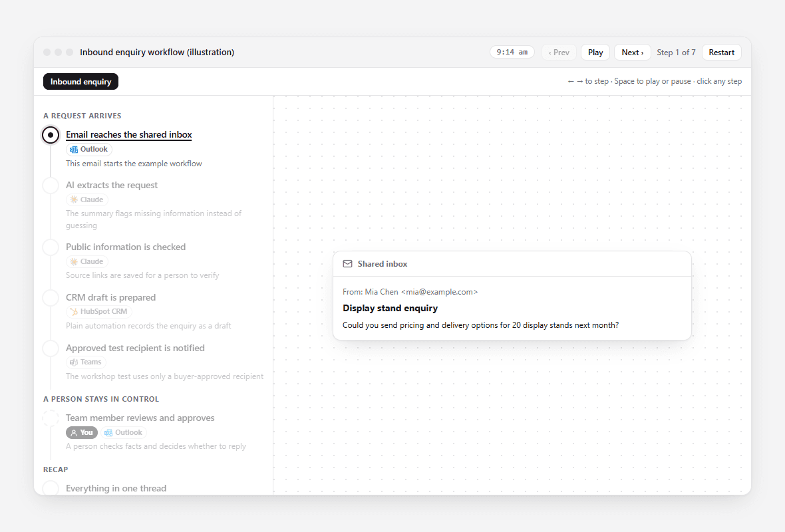Image resolution: width=785 pixels, height=532 pixels.
Task: Click the email body about 20 display stands
Action: [x=480, y=325]
